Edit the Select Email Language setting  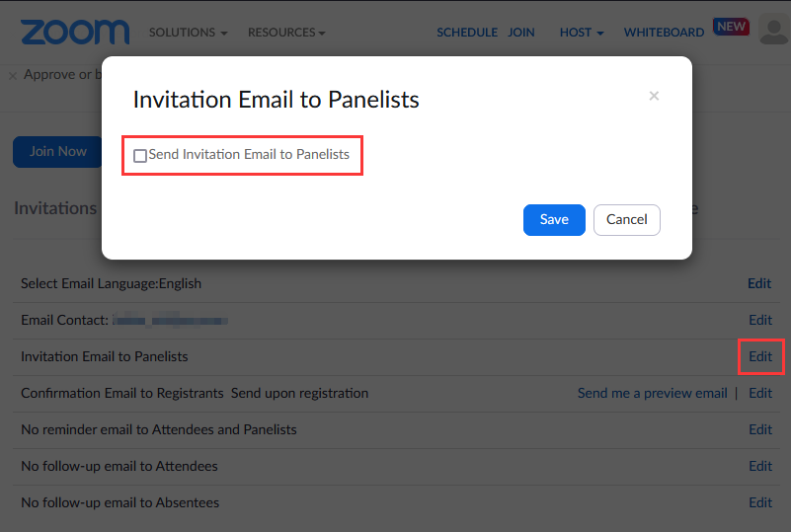tap(759, 283)
